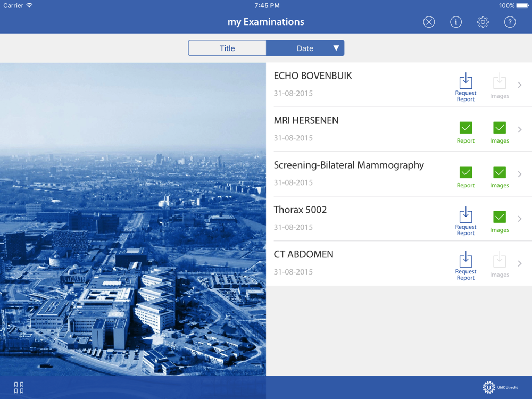The image size is (532, 399).
Task: Expand Thorax 5002 row chevron
Action: click(520, 219)
